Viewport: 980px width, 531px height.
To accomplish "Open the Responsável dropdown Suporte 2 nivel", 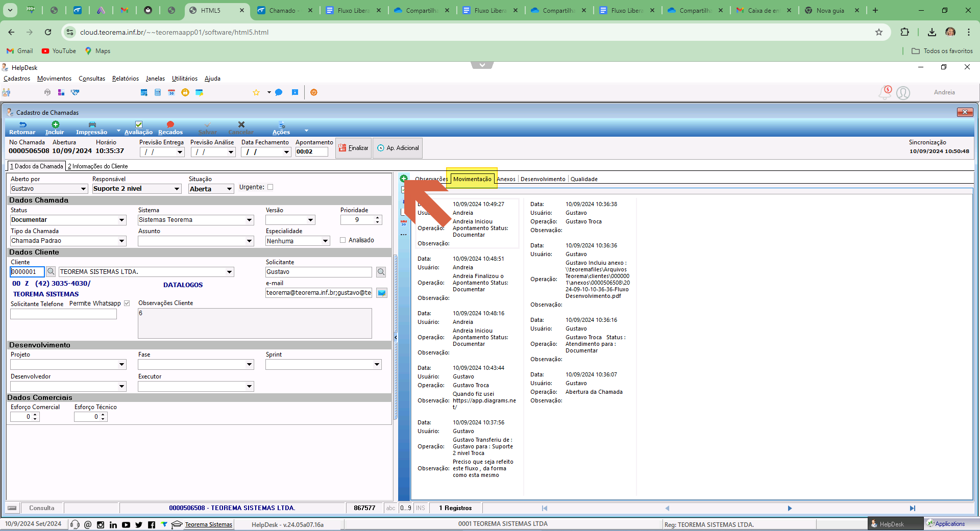I will [x=177, y=189].
